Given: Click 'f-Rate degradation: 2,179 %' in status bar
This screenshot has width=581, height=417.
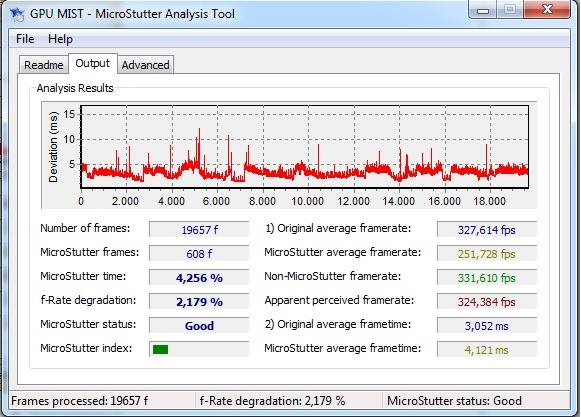Looking at the screenshot, I should [x=272, y=401].
